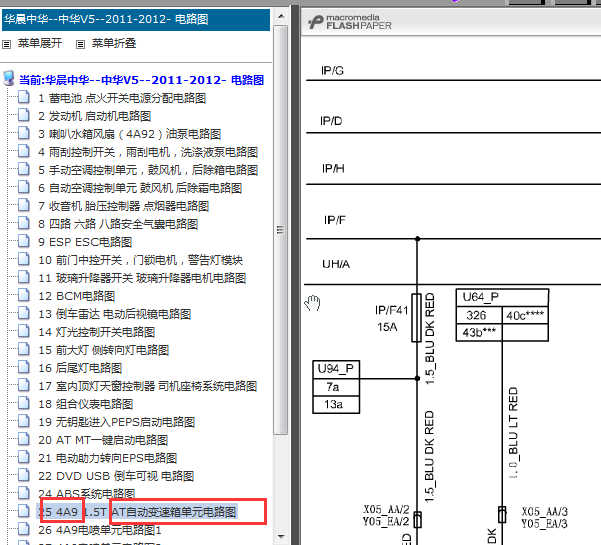Click the scroll-up arrow of the menu list

281,16
